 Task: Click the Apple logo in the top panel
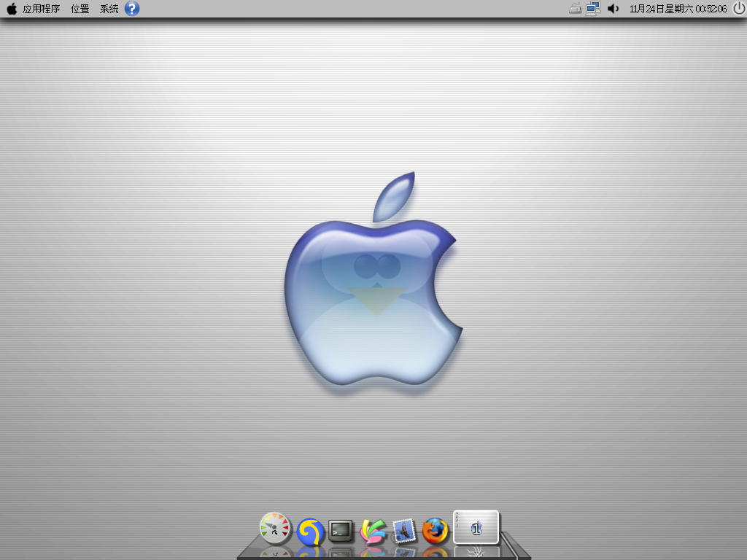click(12, 9)
